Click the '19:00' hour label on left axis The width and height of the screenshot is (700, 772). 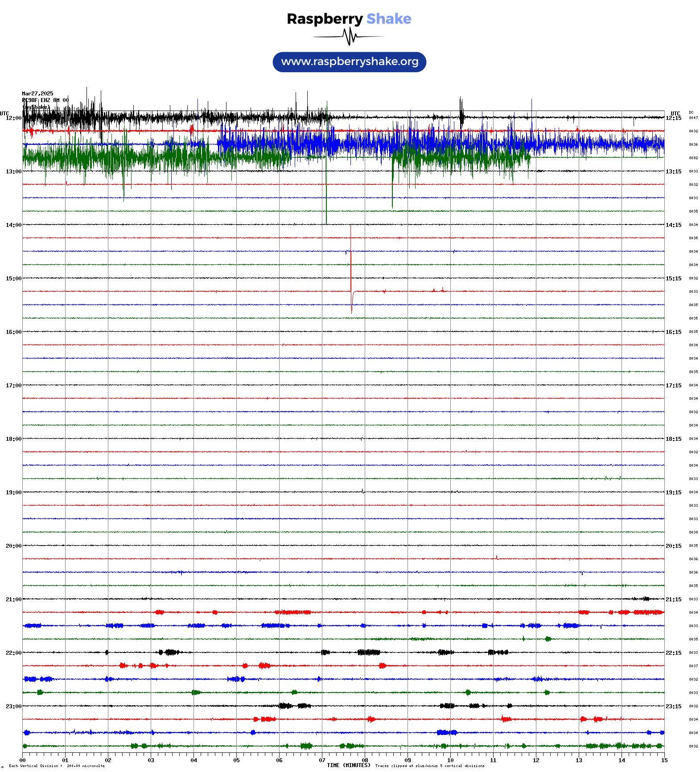point(13,493)
